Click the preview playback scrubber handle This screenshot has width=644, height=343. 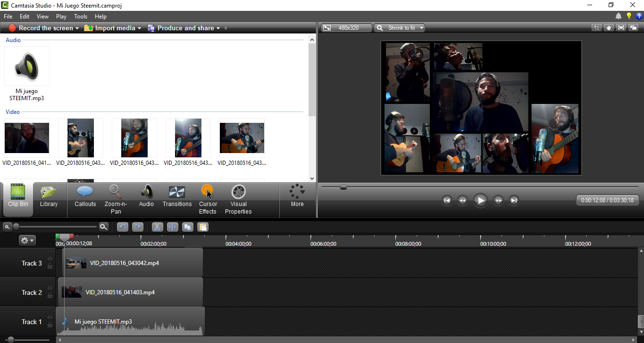pyautogui.click(x=343, y=187)
